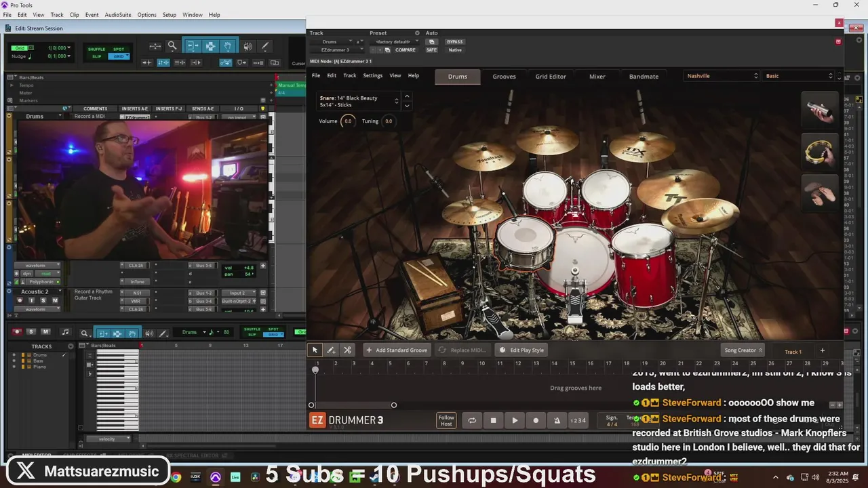
Task: Open EZdrummer Settings menu
Action: coord(372,75)
